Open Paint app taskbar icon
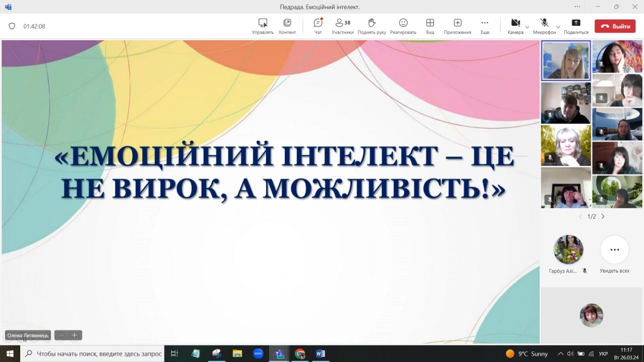The image size is (644, 362). pos(216,353)
